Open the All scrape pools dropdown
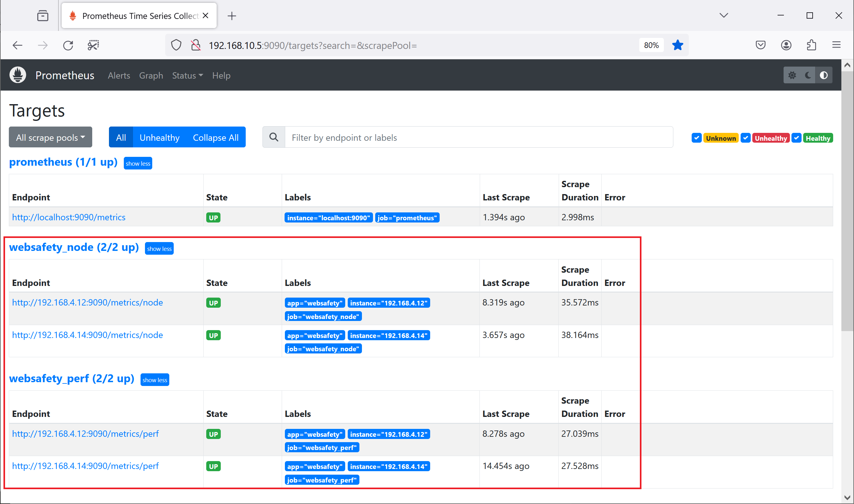This screenshot has width=854, height=504. coord(50,137)
